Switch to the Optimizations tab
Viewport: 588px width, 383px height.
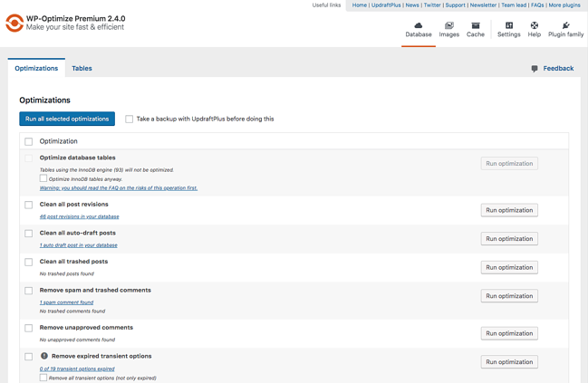pyautogui.click(x=36, y=68)
